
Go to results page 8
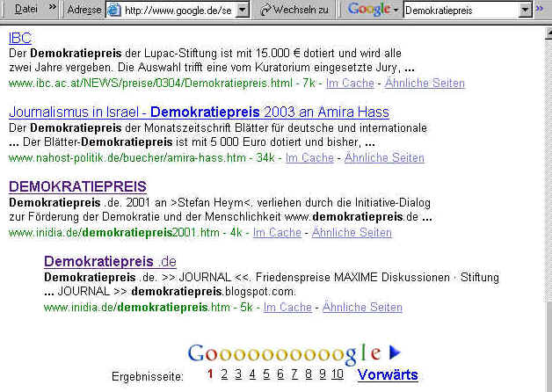[x=309, y=374]
